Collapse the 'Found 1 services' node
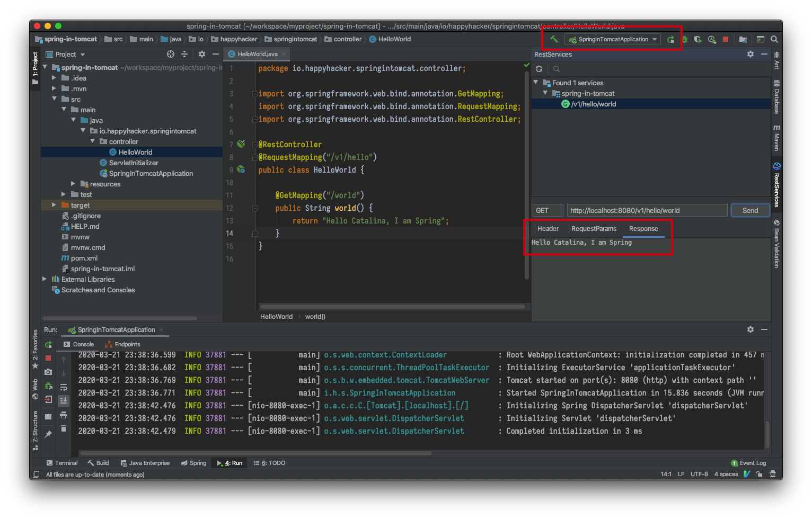This screenshot has height=519, width=812. (x=536, y=83)
